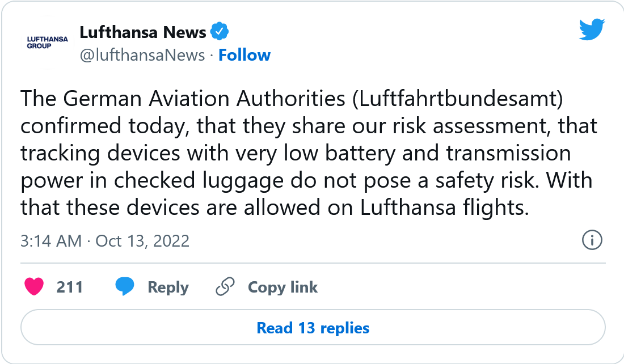This screenshot has height=364, width=624.
Task: Click the chain link icon
Action: 225,287
